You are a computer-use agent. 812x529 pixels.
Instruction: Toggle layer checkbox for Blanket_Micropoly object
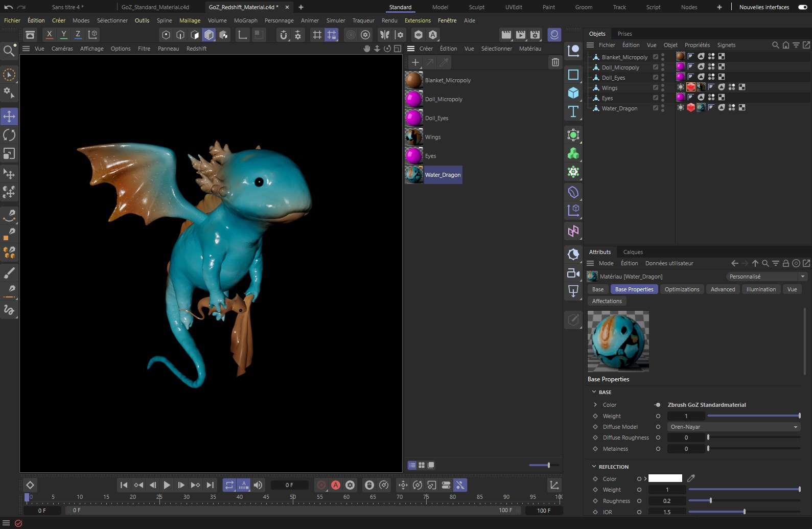(656, 57)
